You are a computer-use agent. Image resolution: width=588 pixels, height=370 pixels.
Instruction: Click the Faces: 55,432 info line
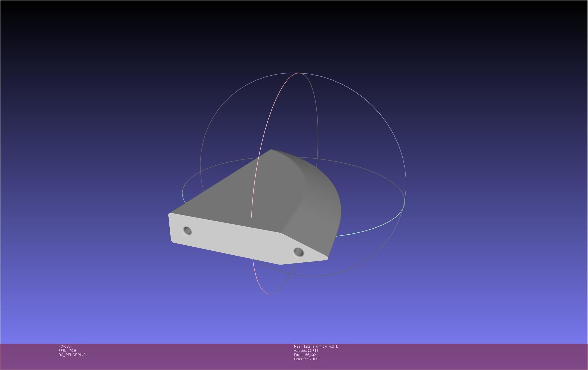[x=305, y=355]
